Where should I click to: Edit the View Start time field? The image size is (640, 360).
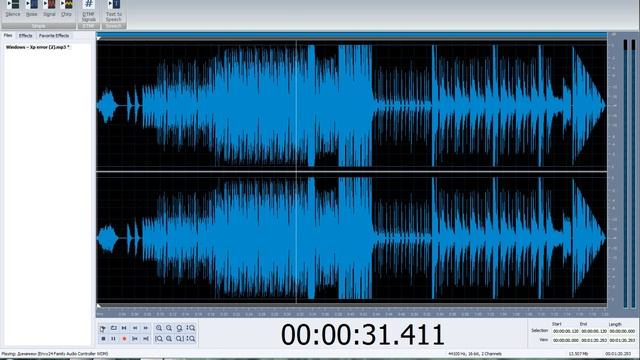pos(566,340)
